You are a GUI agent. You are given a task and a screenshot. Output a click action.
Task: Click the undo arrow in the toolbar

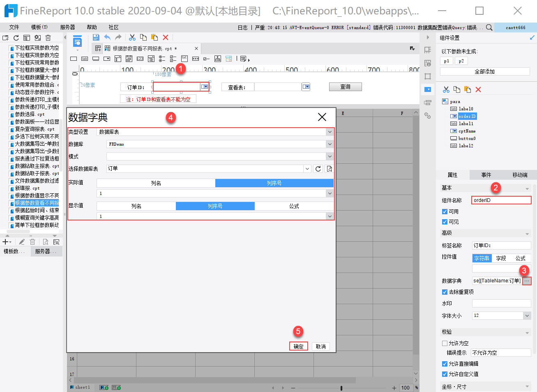[107, 37]
